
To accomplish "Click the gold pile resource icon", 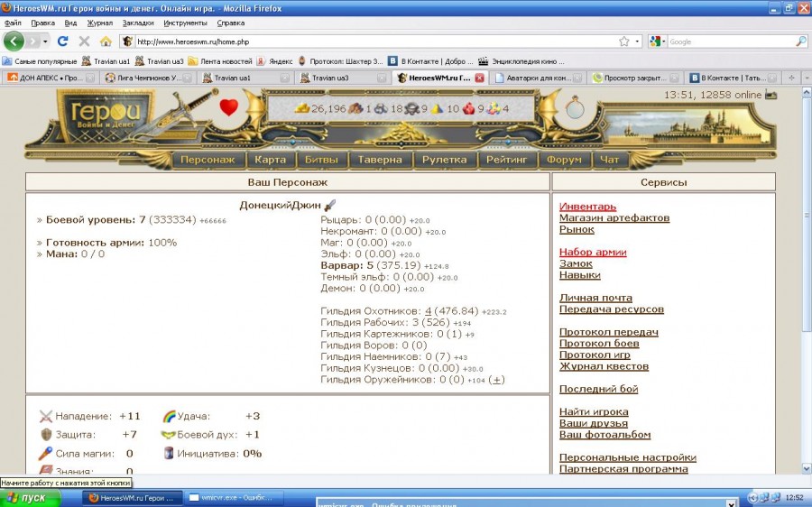I will click(302, 108).
